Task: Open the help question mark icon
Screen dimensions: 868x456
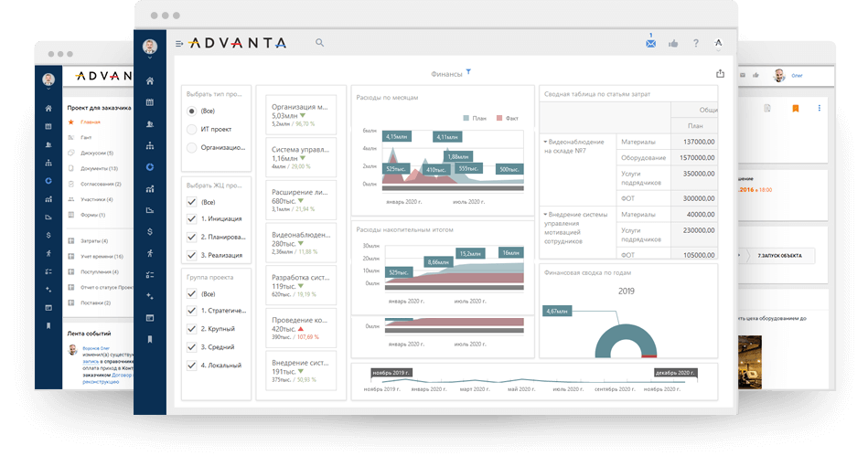Action: click(696, 43)
